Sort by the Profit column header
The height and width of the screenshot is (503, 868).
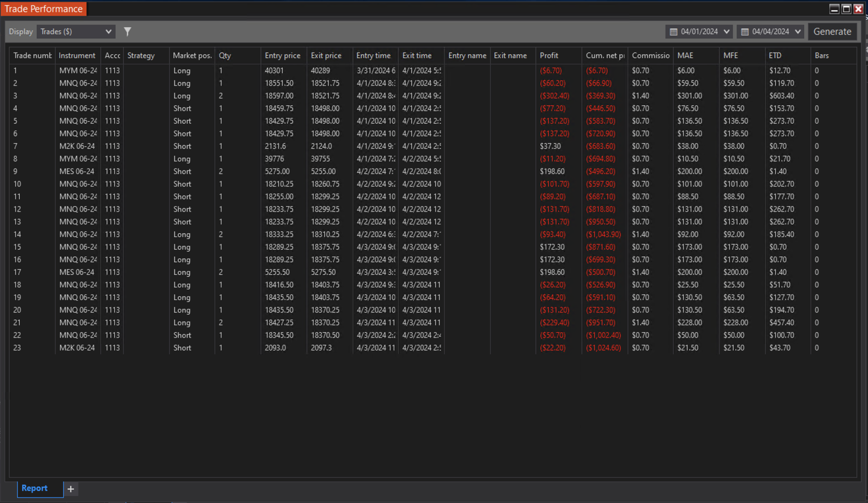click(x=549, y=56)
